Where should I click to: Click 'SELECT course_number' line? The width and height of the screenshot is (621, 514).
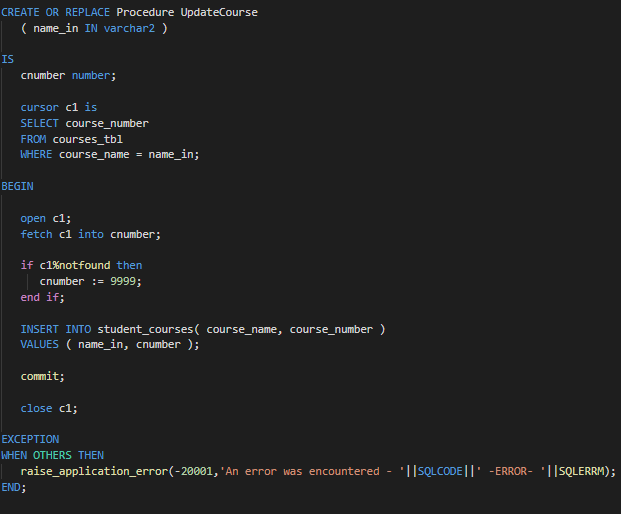point(84,123)
